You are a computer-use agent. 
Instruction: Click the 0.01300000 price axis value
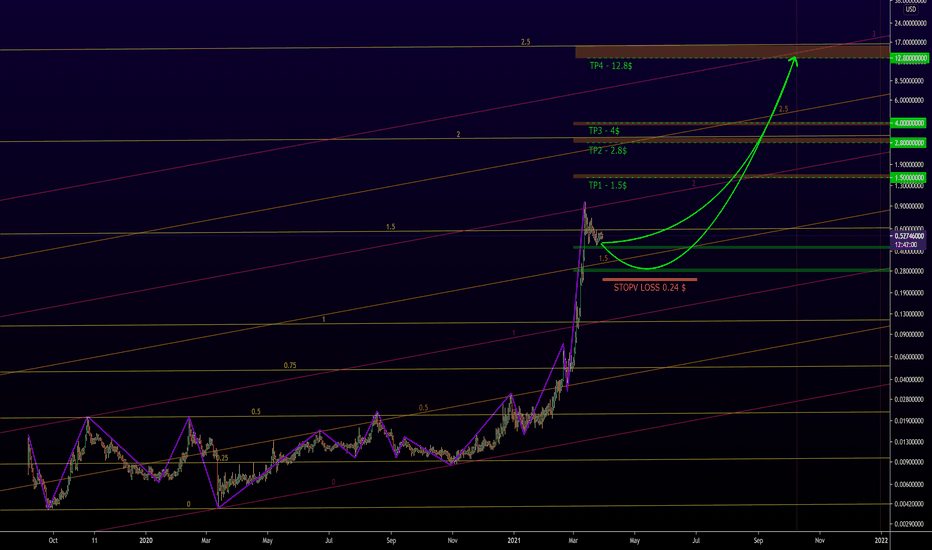pos(910,442)
